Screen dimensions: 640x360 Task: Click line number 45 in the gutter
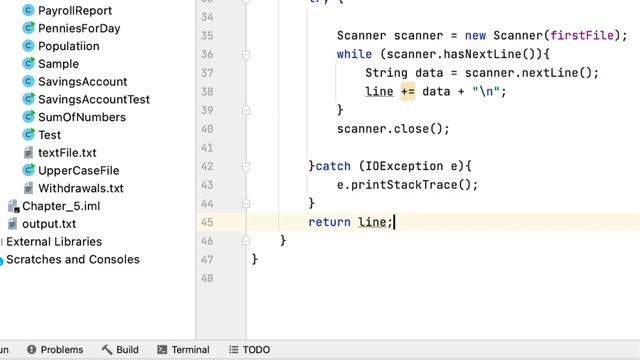coord(207,222)
